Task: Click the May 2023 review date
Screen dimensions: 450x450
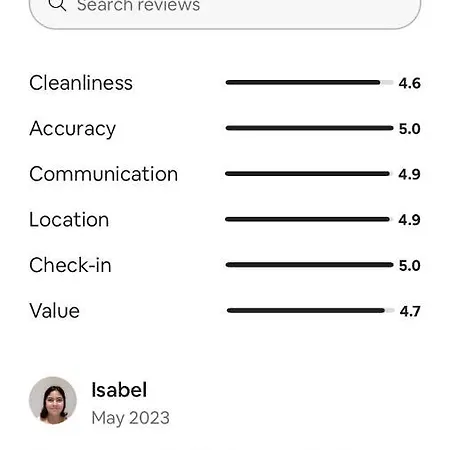Action: pos(131,418)
